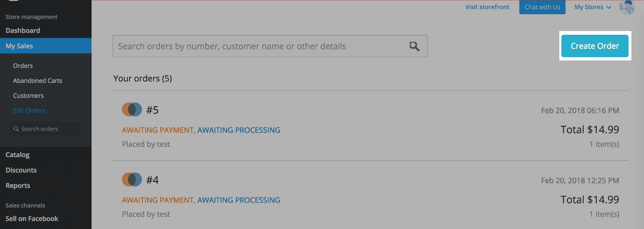Open Sell on Facebook channel
Viewport: 644px width, 229px height.
point(32,219)
